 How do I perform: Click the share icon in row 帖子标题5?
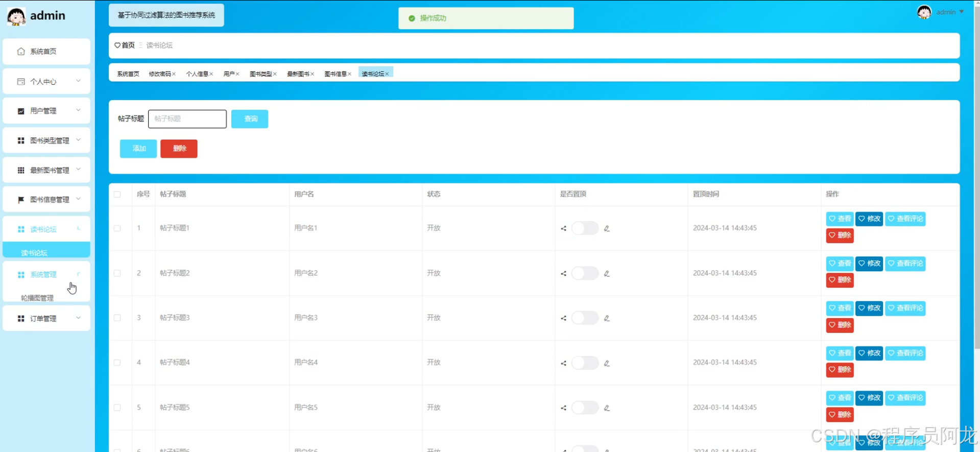pos(564,408)
